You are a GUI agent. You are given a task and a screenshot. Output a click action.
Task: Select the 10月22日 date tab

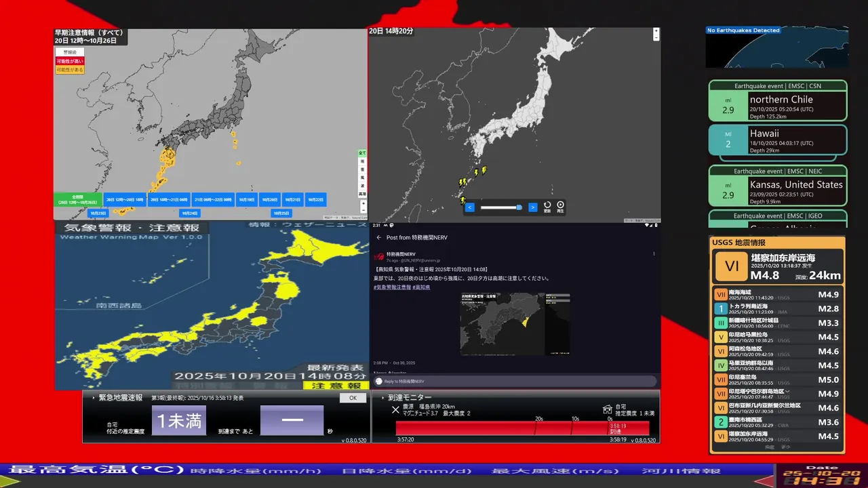[x=316, y=199]
